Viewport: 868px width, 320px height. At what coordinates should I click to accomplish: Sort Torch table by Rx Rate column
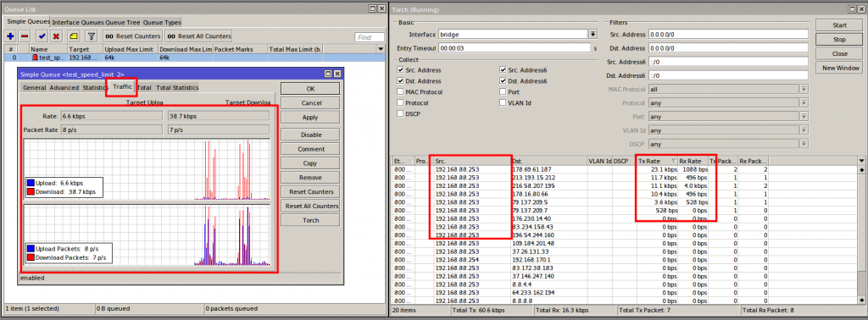tap(693, 161)
